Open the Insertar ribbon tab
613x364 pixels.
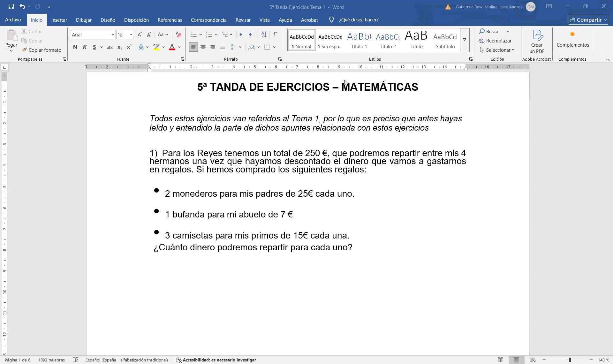(x=59, y=20)
